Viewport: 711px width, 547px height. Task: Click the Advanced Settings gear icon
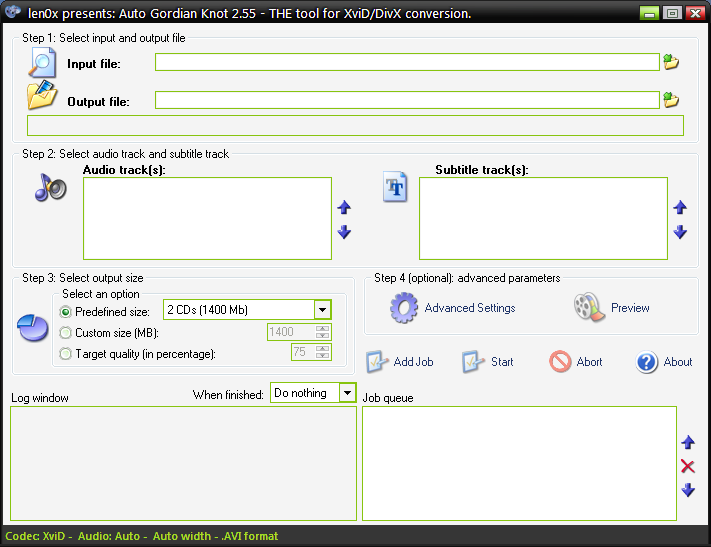click(x=404, y=308)
